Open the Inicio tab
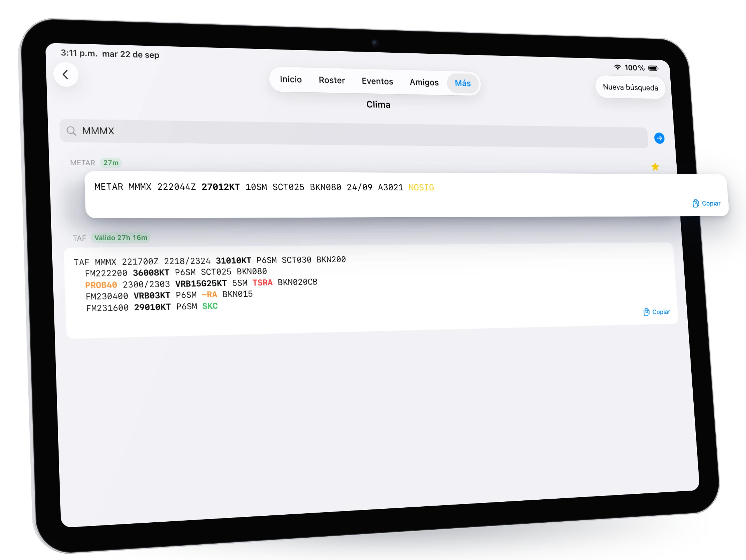 click(x=290, y=80)
